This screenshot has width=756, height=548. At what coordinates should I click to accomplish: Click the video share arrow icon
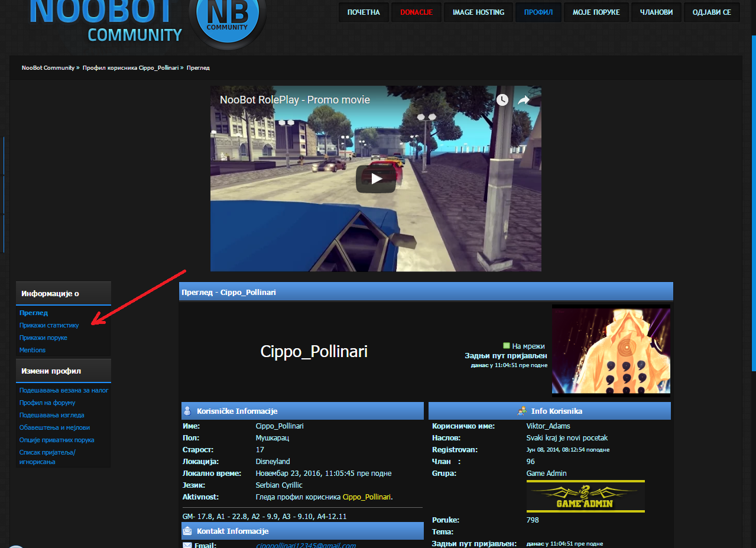524,100
